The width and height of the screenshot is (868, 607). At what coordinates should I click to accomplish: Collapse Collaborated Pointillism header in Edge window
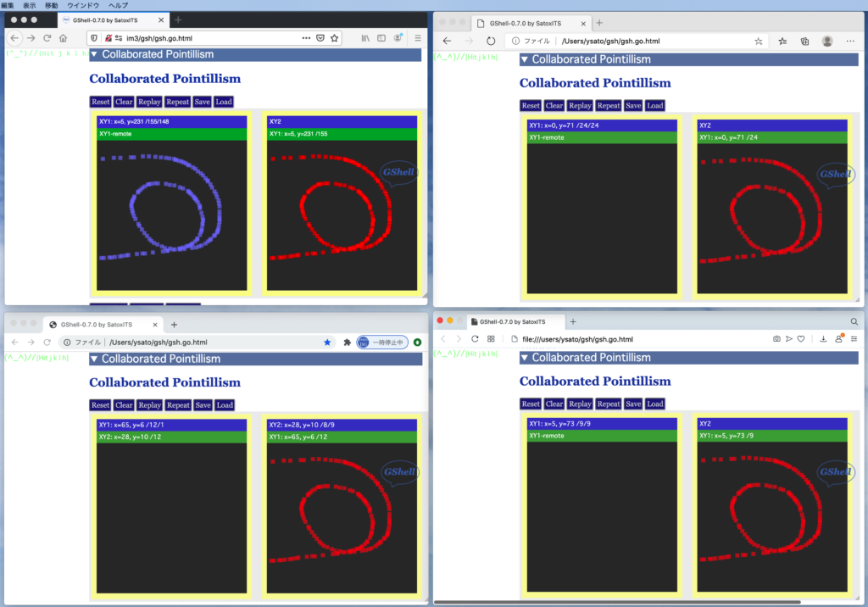coord(525,59)
